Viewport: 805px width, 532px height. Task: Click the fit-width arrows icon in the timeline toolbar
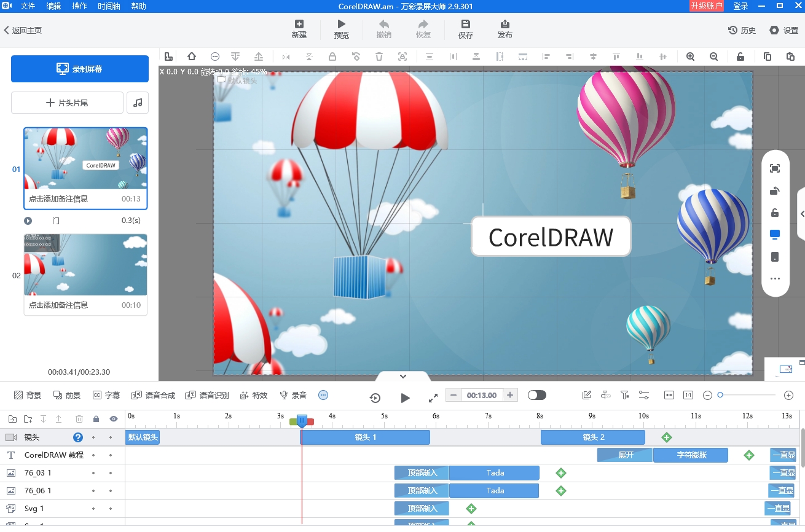(669, 395)
